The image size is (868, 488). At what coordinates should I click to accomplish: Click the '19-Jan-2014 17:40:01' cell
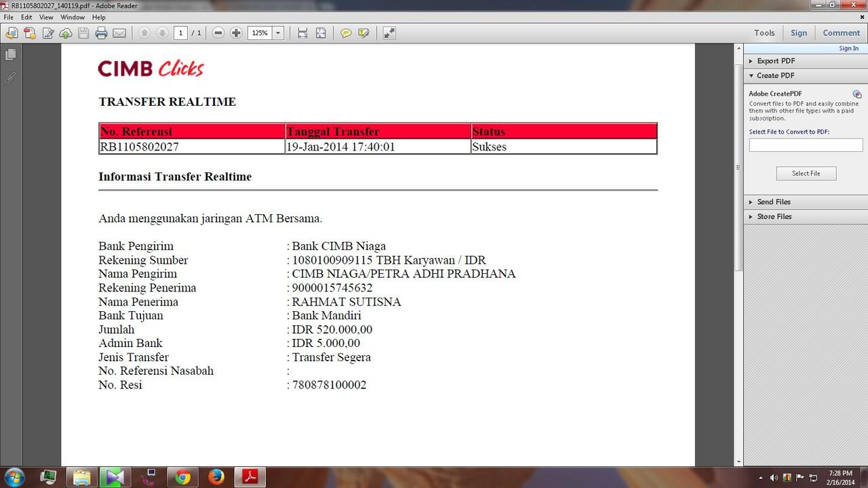[378, 146]
